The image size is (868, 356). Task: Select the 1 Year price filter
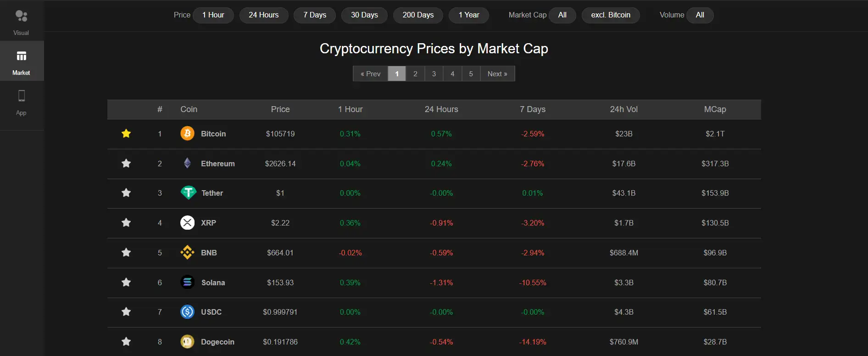tap(468, 15)
